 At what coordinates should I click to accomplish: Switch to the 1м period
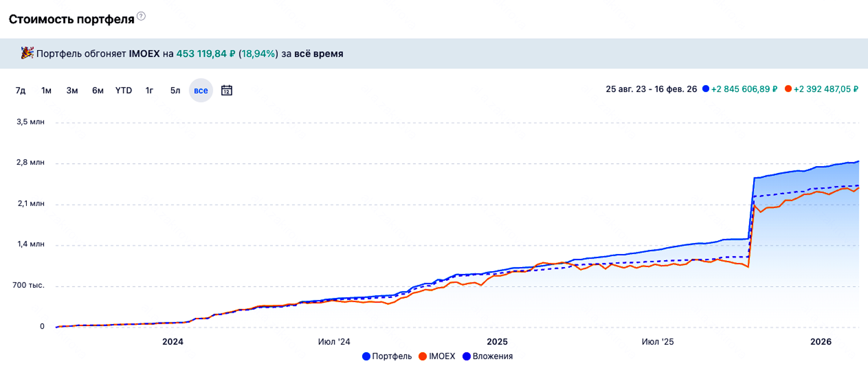point(46,90)
